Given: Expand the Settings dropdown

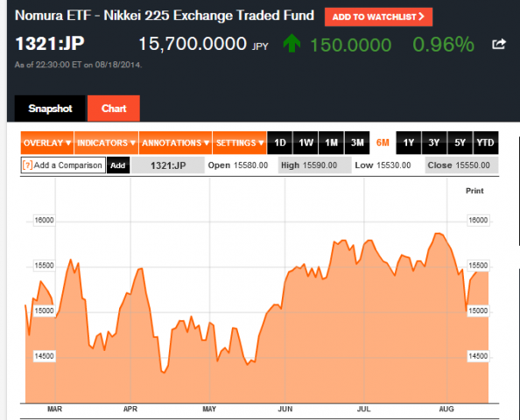Looking at the screenshot, I should click(x=240, y=143).
